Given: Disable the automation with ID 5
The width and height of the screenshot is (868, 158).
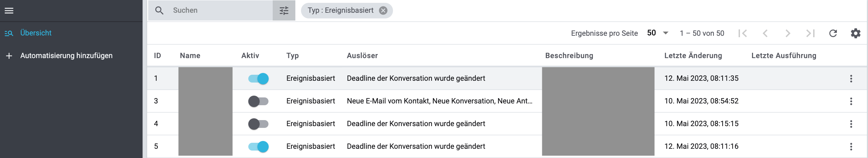Looking at the screenshot, I should coord(259,147).
